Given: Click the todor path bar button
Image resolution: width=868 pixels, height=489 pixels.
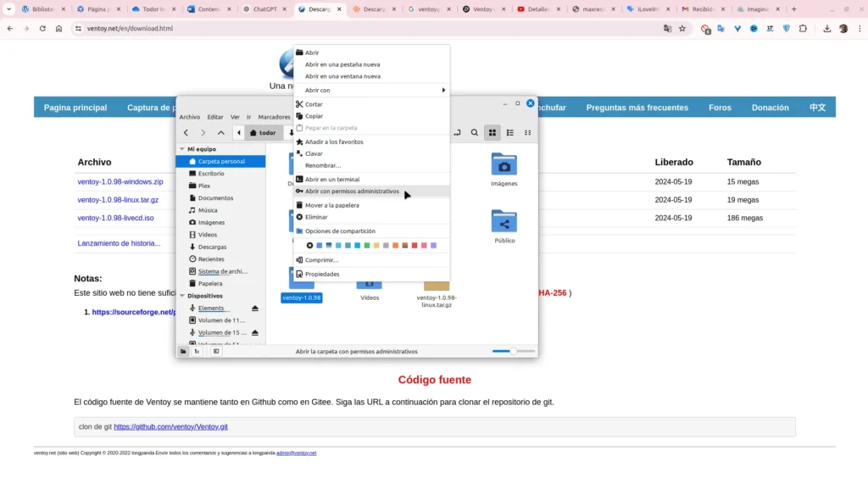Looking at the screenshot, I should coord(263,133).
